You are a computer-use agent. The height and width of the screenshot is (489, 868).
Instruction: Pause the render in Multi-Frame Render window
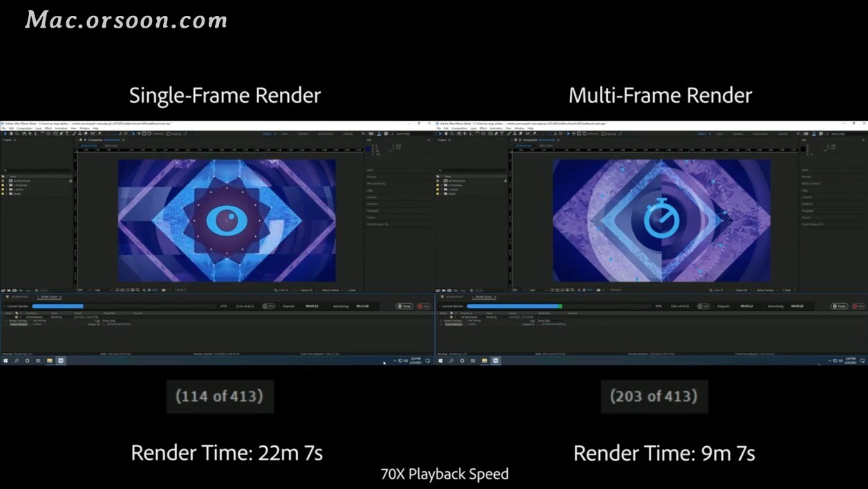point(840,306)
